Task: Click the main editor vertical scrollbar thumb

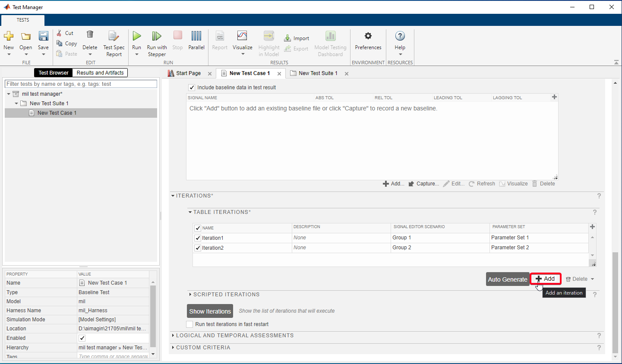Action: point(615,303)
